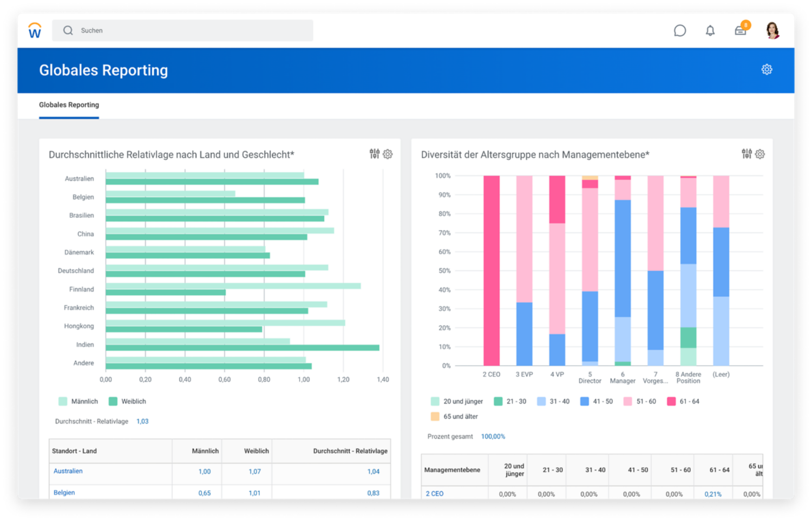The image size is (812, 521).
Task: Open the chat messages icon
Action: coord(680,31)
